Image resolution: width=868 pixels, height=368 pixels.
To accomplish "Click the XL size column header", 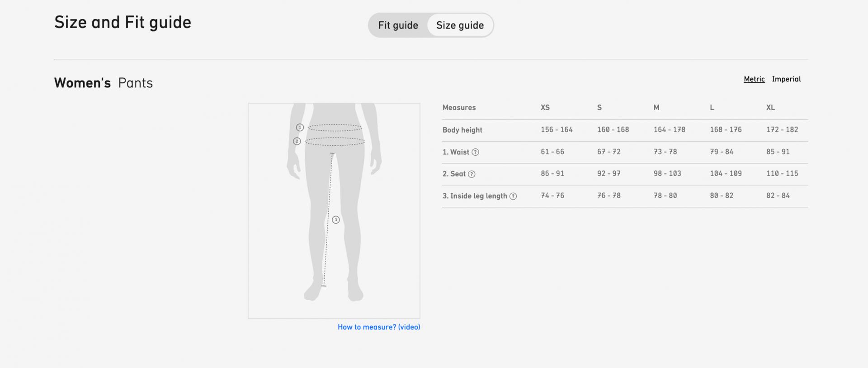I will pos(771,108).
